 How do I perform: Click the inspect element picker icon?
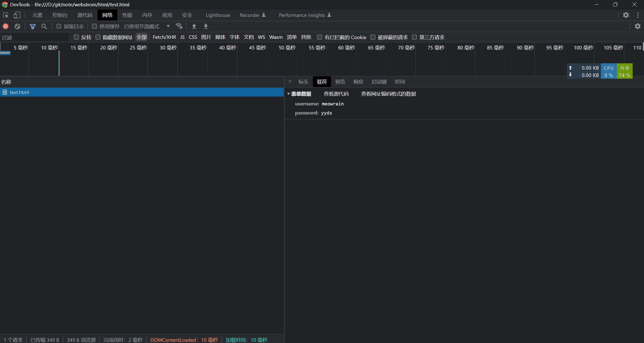(6, 15)
